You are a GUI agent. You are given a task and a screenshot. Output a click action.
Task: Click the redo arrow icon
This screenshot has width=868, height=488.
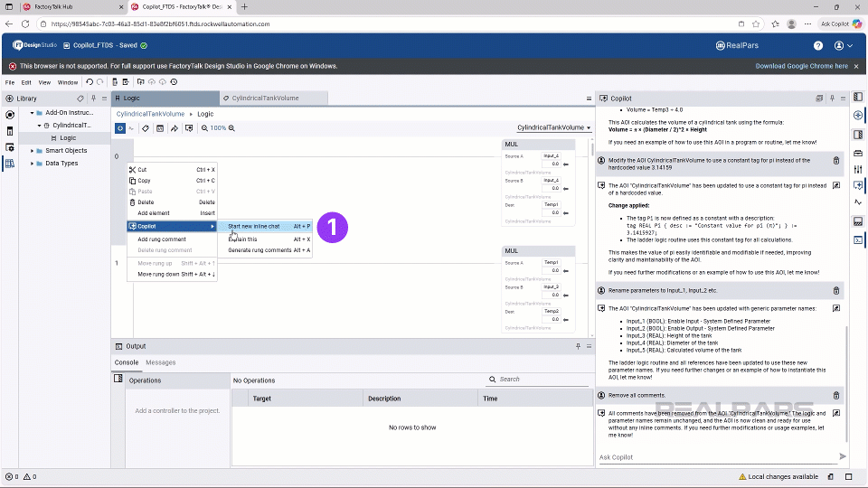pos(100,82)
